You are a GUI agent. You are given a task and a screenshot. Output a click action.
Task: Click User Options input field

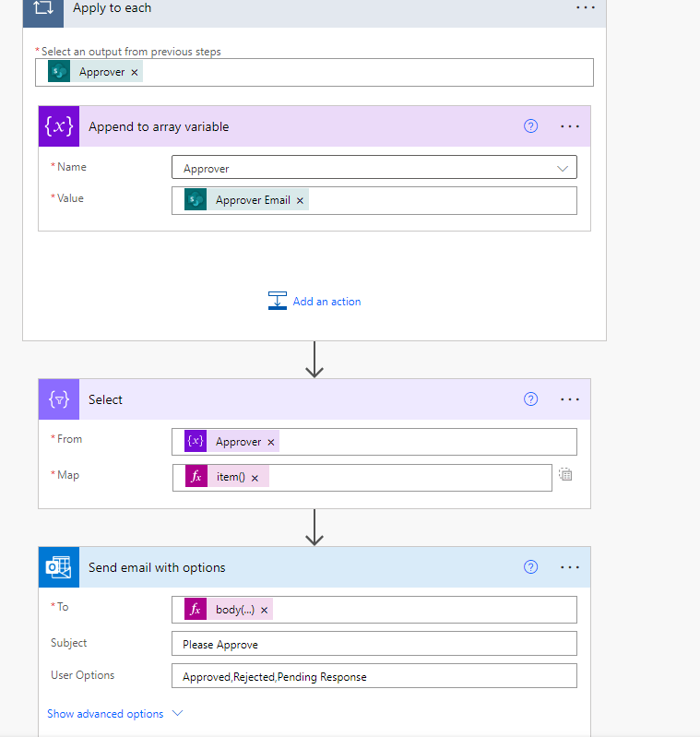coord(374,676)
